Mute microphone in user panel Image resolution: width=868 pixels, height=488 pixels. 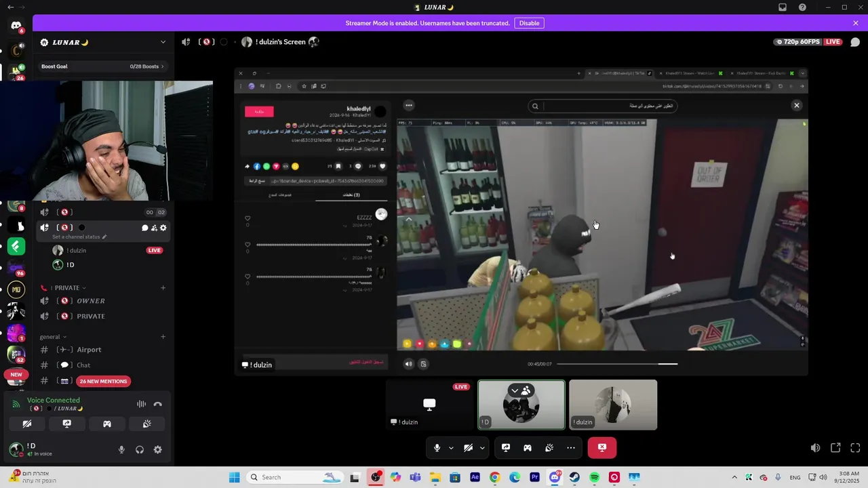[x=121, y=449]
